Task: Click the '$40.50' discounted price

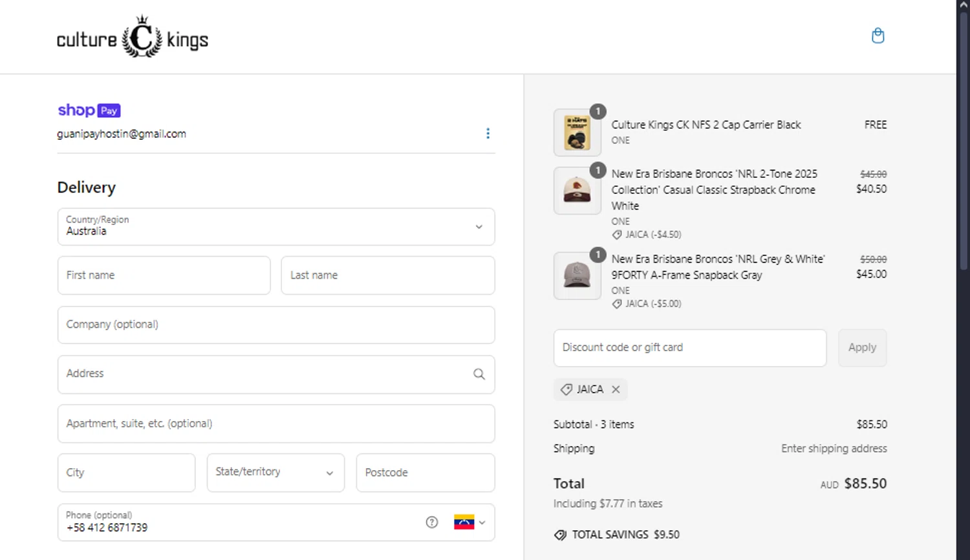Action: click(871, 189)
